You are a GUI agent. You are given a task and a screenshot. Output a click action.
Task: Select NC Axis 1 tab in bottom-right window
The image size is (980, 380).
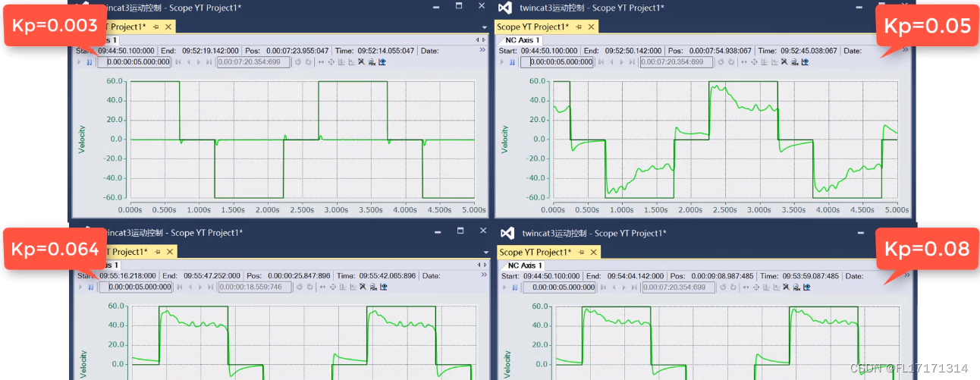point(523,265)
